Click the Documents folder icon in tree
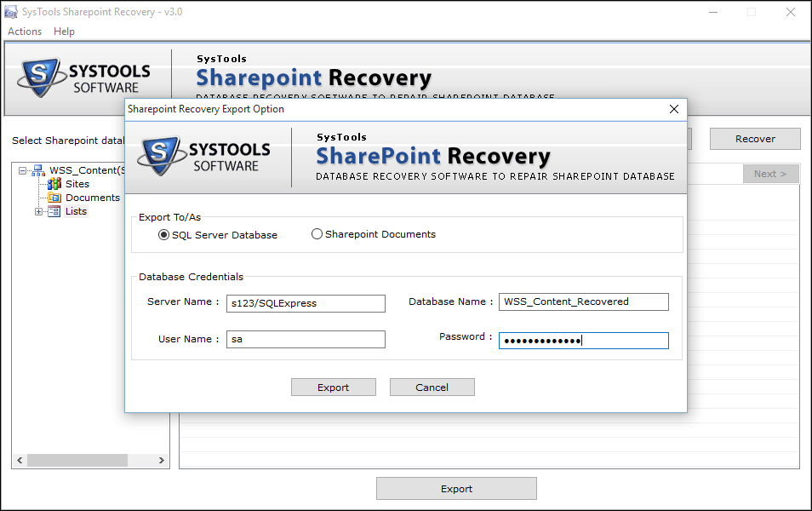 tap(54, 198)
